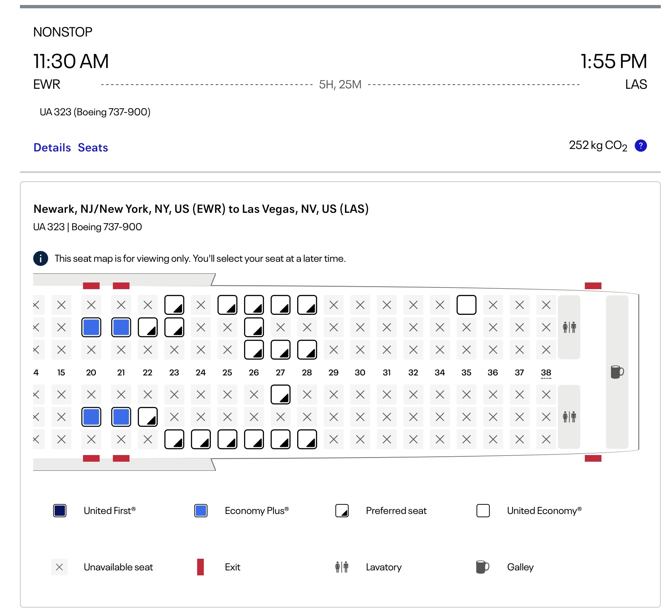This screenshot has width=672, height=616.
Task: Click the '11:30 AM' departure time
Action: 71,61
